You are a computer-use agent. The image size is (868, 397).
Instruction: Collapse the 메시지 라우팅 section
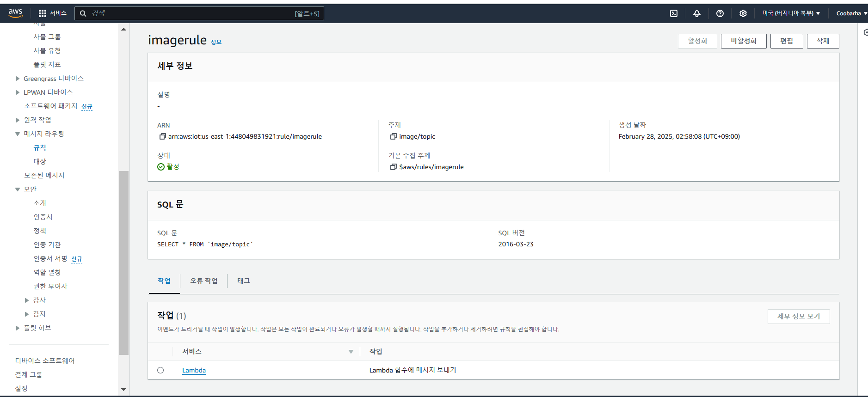[18, 134]
